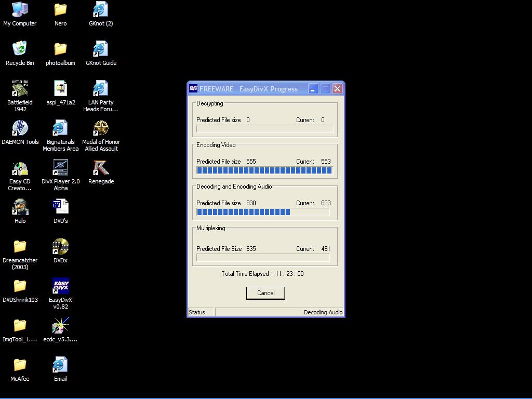Click the 'Decoding Audio' status bar text
The height and width of the screenshot is (399, 532).
(x=323, y=312)
